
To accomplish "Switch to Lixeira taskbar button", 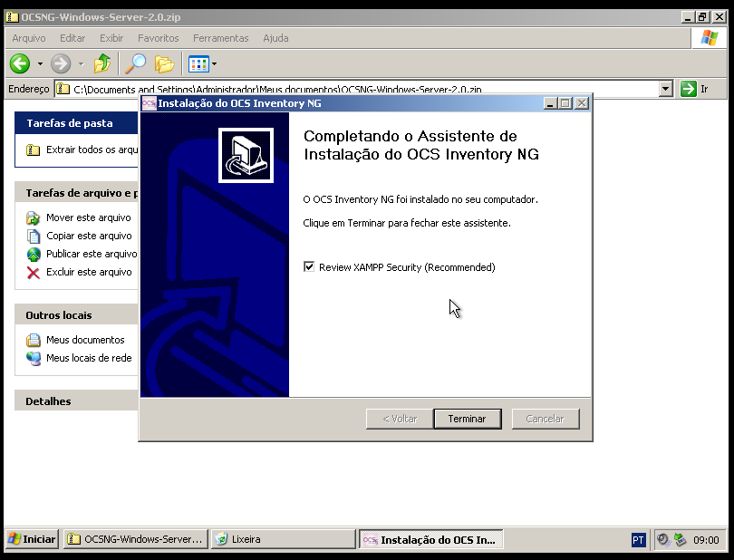I will coord(283,539).
